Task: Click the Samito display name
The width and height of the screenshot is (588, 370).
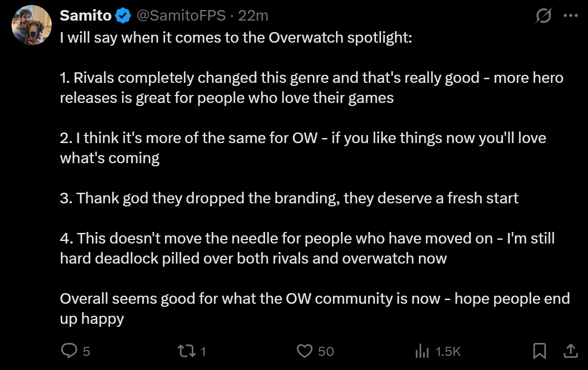Action: (85, 16)
